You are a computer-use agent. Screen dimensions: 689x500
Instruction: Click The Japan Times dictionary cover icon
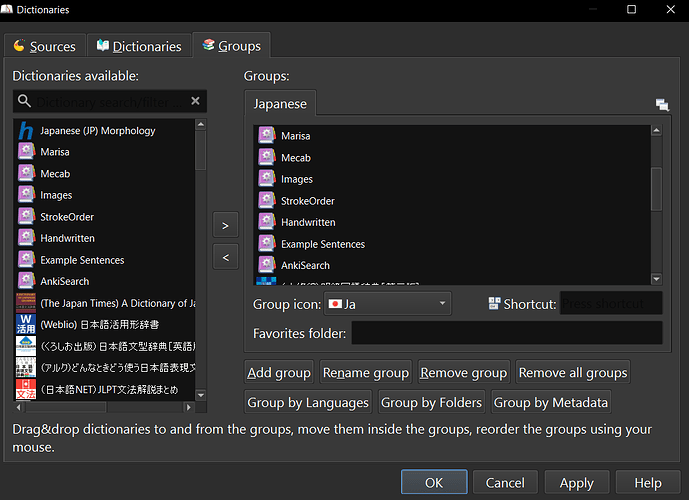(26, 303)
